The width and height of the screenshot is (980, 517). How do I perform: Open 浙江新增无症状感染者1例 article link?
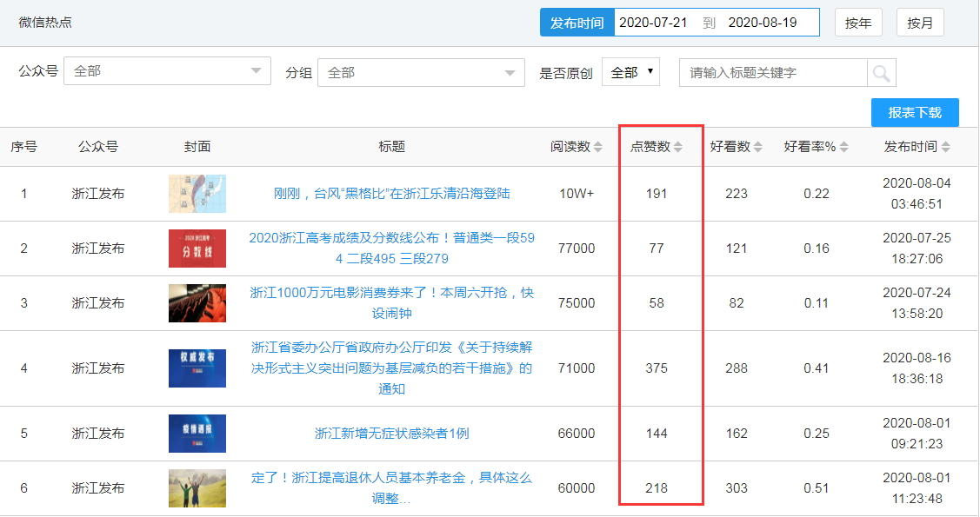(391, 434)
